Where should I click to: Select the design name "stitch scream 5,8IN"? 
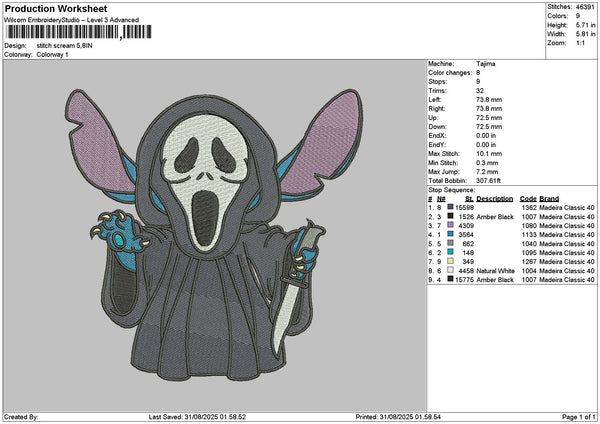pos(64,46)
